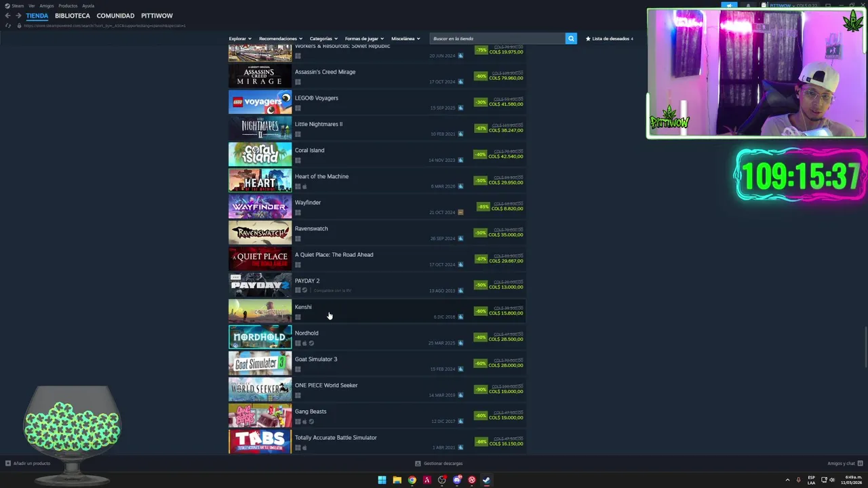Viewport: 868px width, 488px height.
Task: Click macOS icon under Totally Accurate Battle Simulator
Action: [x=304, y=447]
